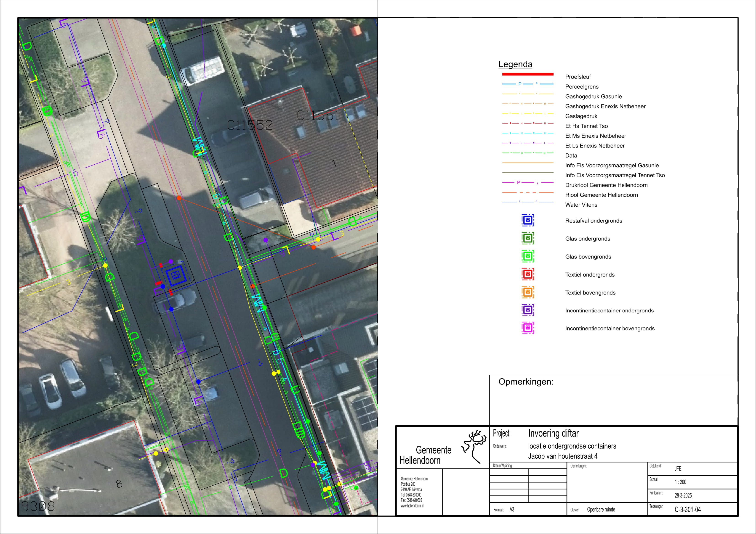Click the thick red Proefsleuf line sample
This screenshot has width=756, height=534.
(x=527, y=74)
